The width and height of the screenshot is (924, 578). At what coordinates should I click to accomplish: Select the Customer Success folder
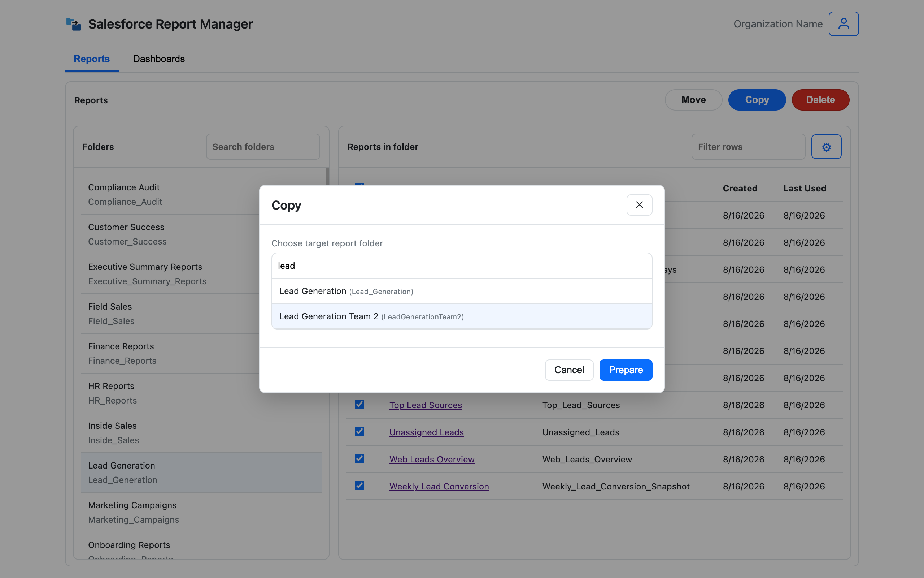(201, 234)
